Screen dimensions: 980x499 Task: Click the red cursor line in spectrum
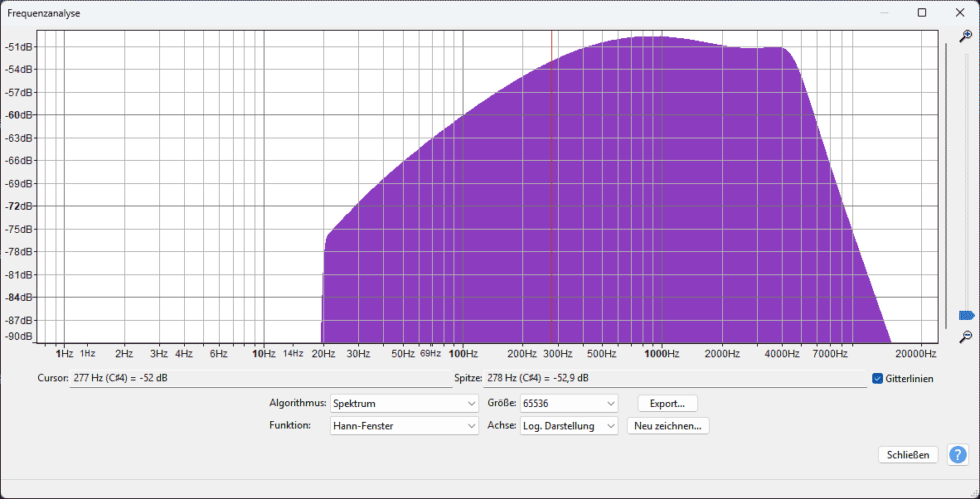[551, 187]
